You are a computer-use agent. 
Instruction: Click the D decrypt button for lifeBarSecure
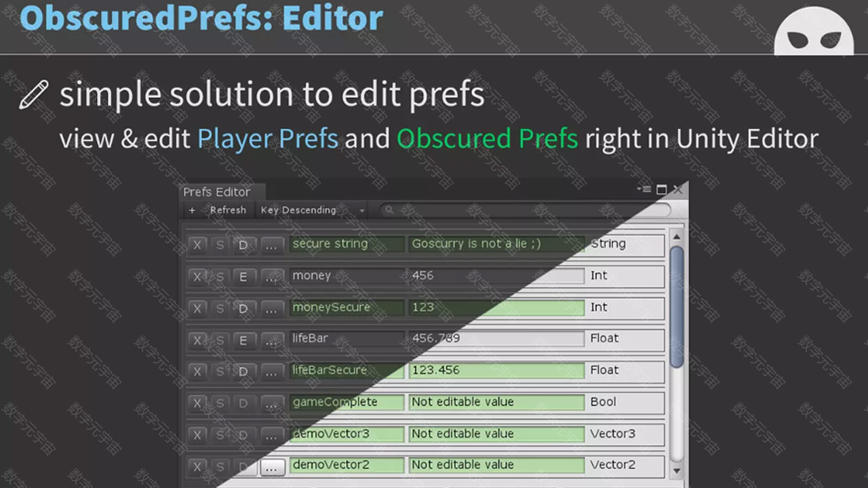(243, 371)
